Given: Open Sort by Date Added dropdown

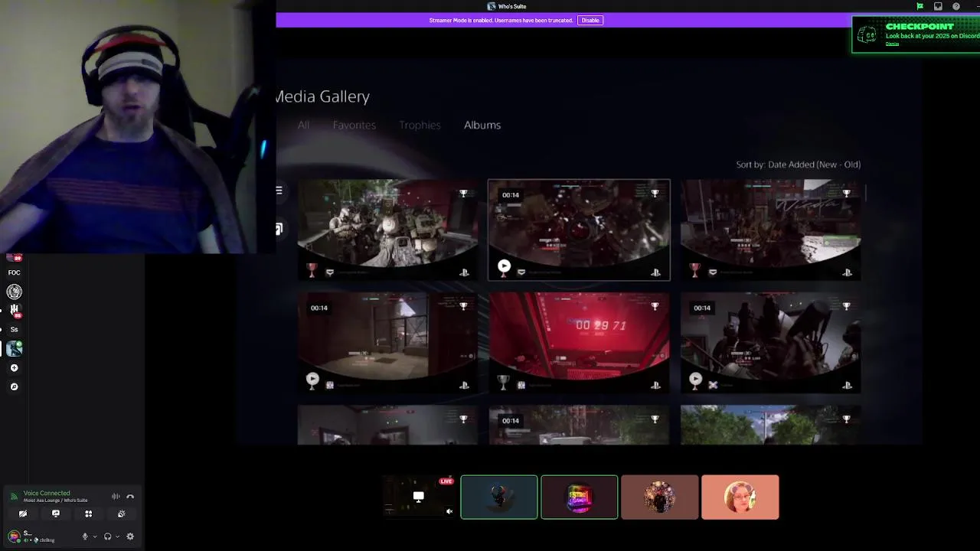Looking at the screenshot, I should pyautogui.click(x=799, y=165).
